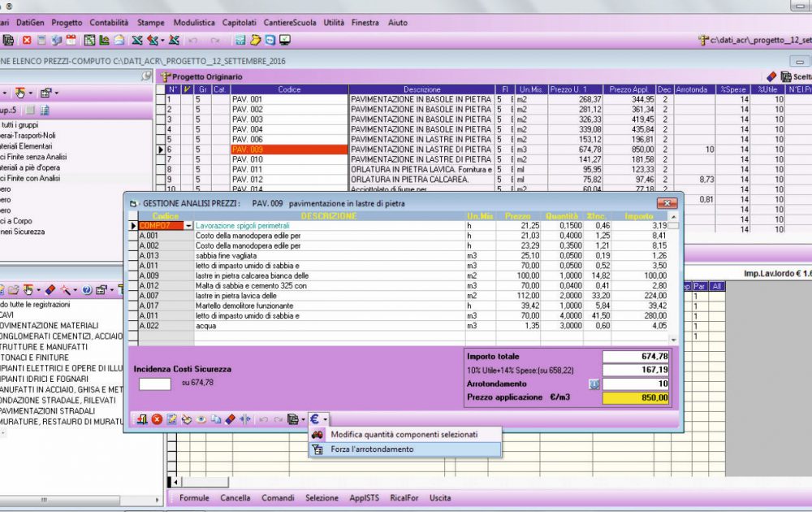Open dropdown arrow beside Excel export icon

(x=162, y=40)
